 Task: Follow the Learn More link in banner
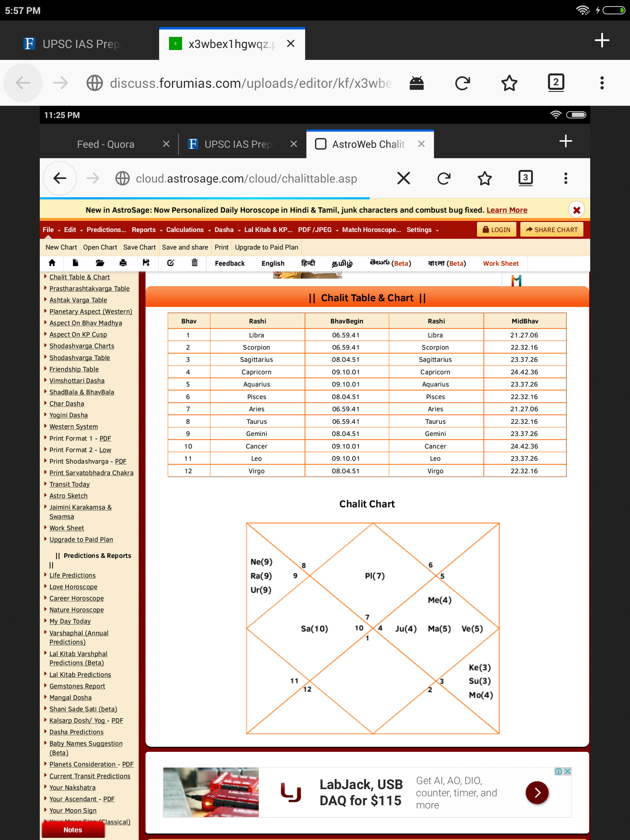tap(507, 210)
